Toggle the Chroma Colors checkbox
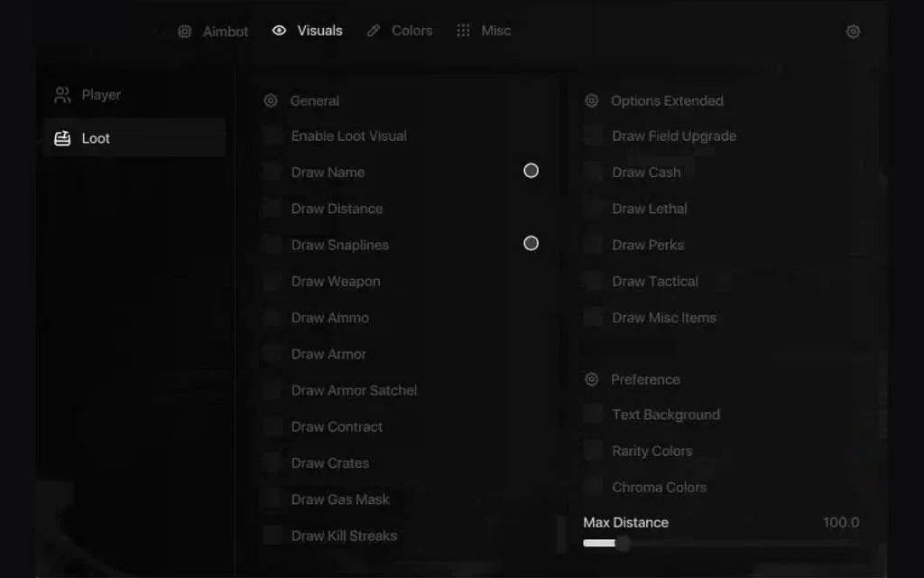 (593, 487)
